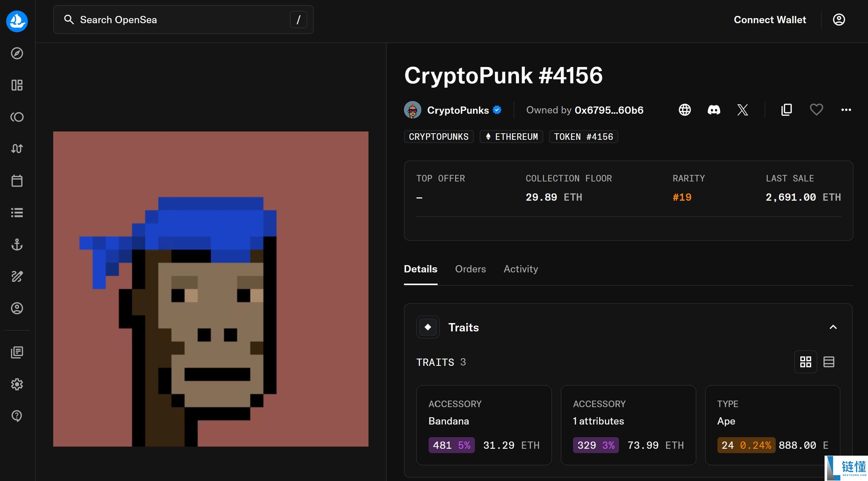Screen dimensions: 868x481
Task: Open the account avatar icon at top right
Action: click(839, 20)
